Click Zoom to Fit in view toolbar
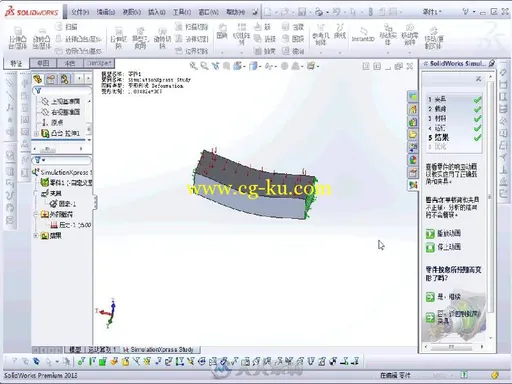 pos(193,66)
